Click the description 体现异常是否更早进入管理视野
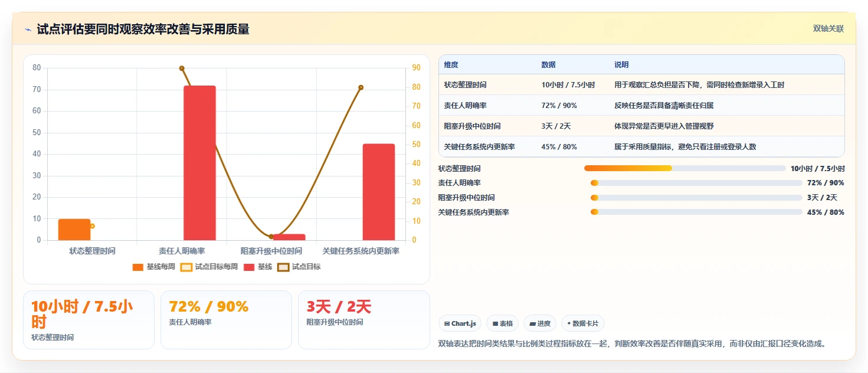The image size is (868, 373). [x=664, y=126]
